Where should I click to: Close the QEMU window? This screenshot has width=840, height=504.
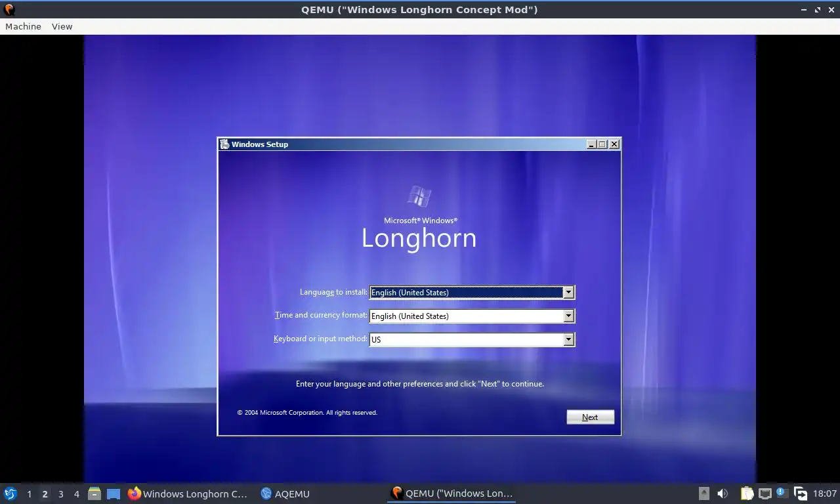830,10
